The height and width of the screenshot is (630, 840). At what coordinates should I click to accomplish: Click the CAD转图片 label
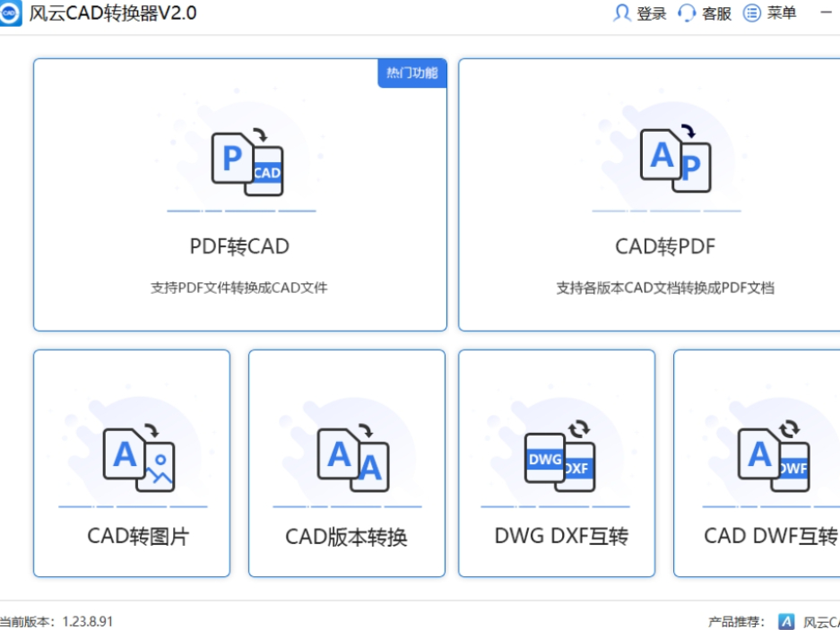(138, 536)
